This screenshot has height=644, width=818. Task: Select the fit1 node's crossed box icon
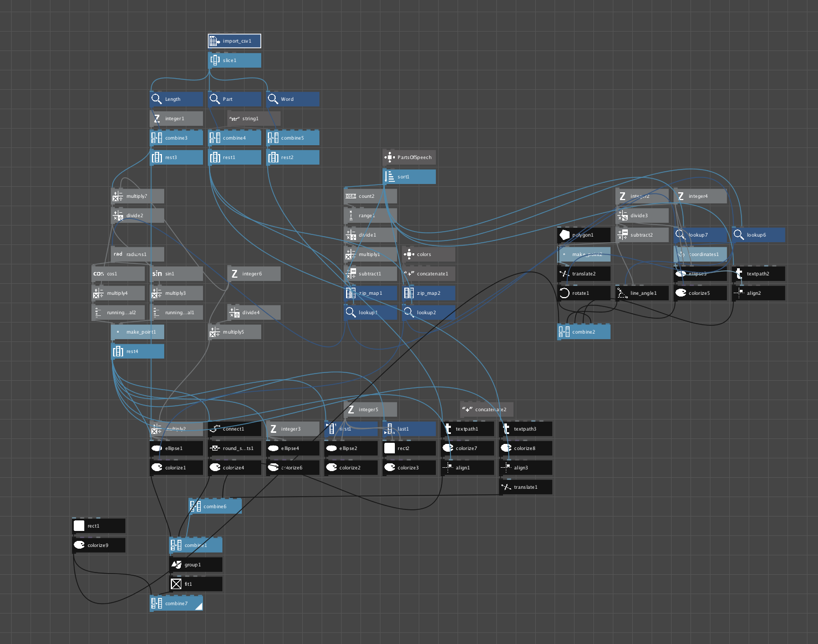(176, 584)
